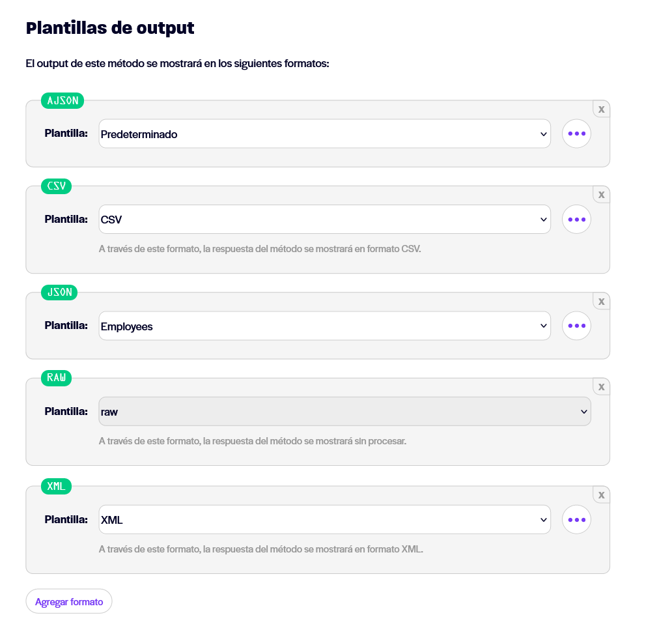The height and width of the screenshot is (630, 672).
Task: Open the JSON Employees template options menu
Action: (x=576, y=326)
